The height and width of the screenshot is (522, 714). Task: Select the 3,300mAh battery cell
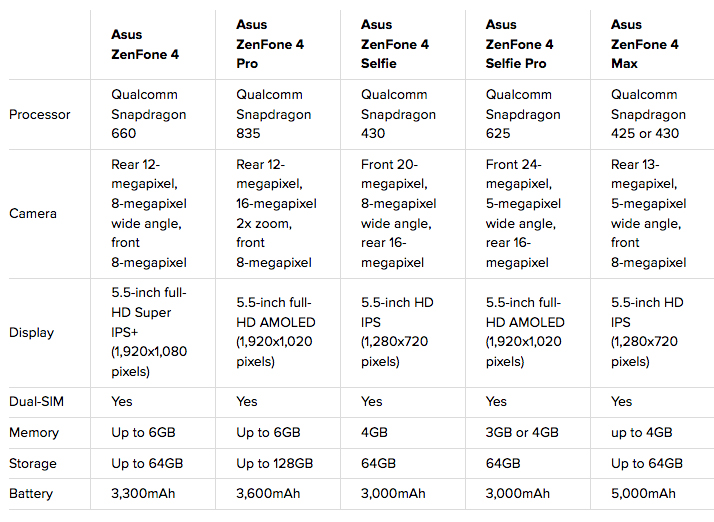coord(143,493)
